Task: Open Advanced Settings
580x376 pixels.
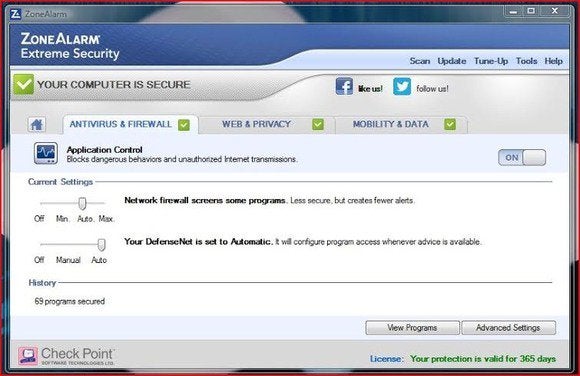Action: 508,328
